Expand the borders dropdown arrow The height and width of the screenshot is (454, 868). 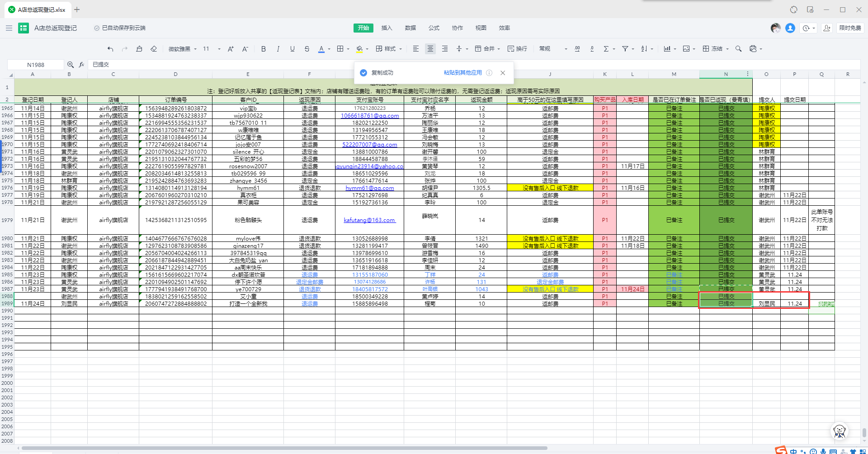[348, 49]
